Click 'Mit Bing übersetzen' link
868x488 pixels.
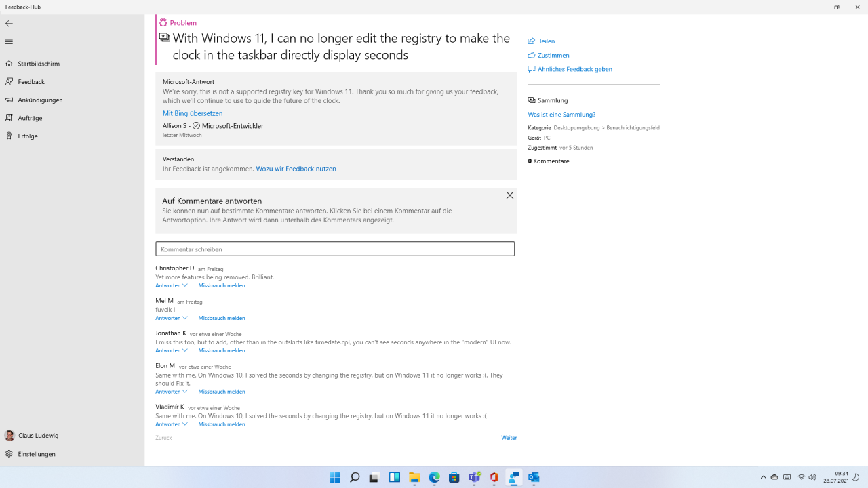coord(193,113)
